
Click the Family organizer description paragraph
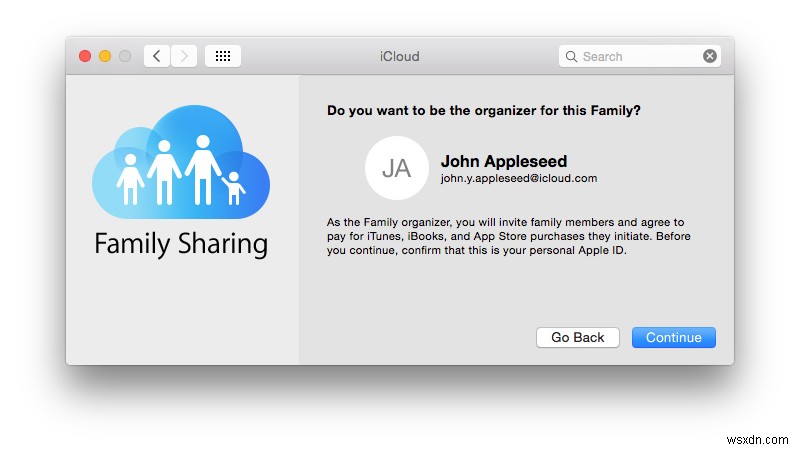coord(509,236)
